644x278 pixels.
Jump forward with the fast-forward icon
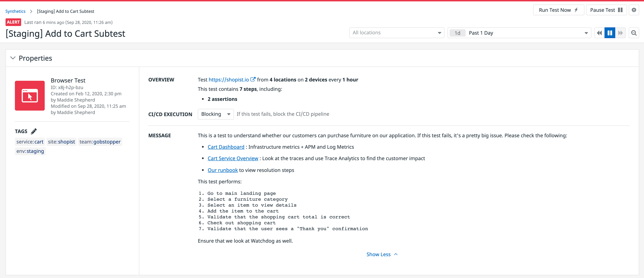621,33
